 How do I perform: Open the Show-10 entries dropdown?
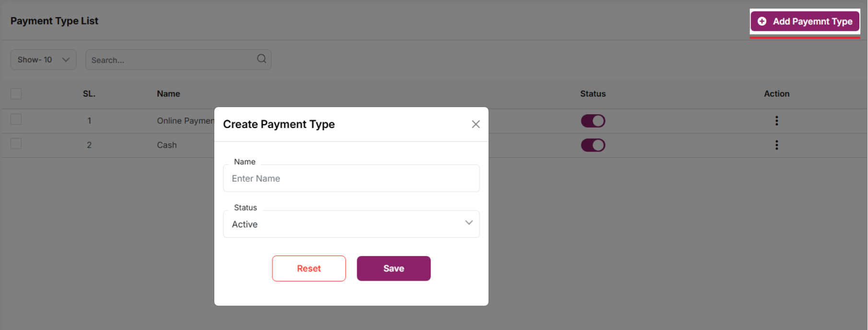point(43,60)
